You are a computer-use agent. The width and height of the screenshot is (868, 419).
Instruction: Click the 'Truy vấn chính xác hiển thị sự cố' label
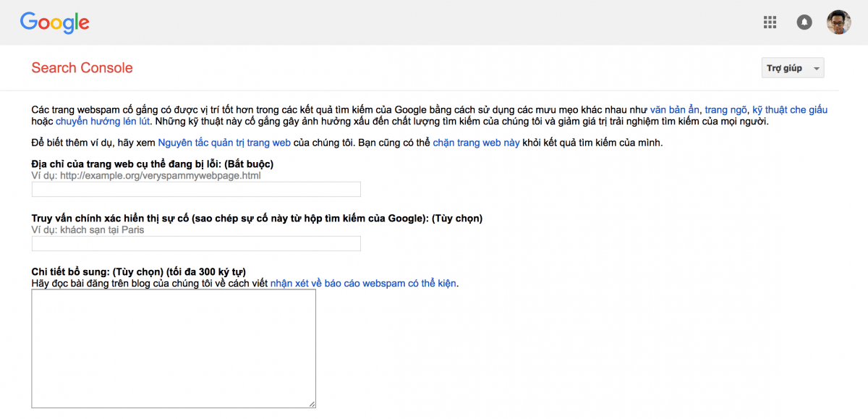[110, 219]
